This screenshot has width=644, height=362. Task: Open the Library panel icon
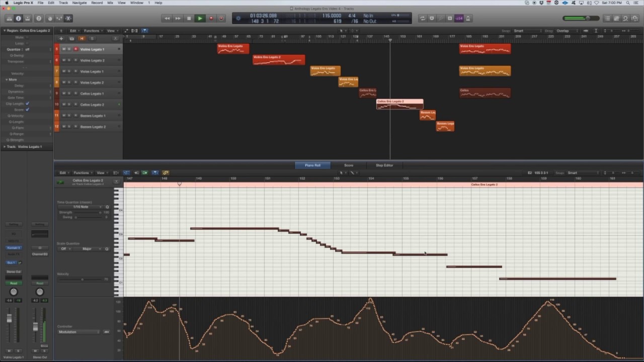pyautogui.click(x=9, y=19)
